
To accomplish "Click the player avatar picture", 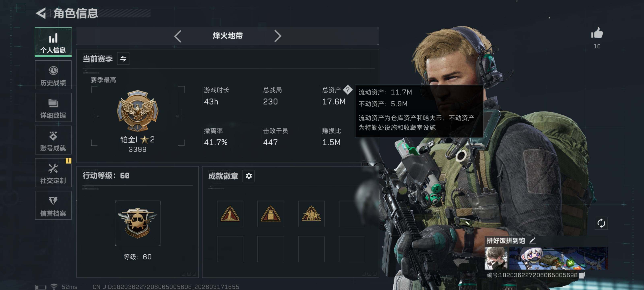I will pyautogui.click(x=496, y=258).
